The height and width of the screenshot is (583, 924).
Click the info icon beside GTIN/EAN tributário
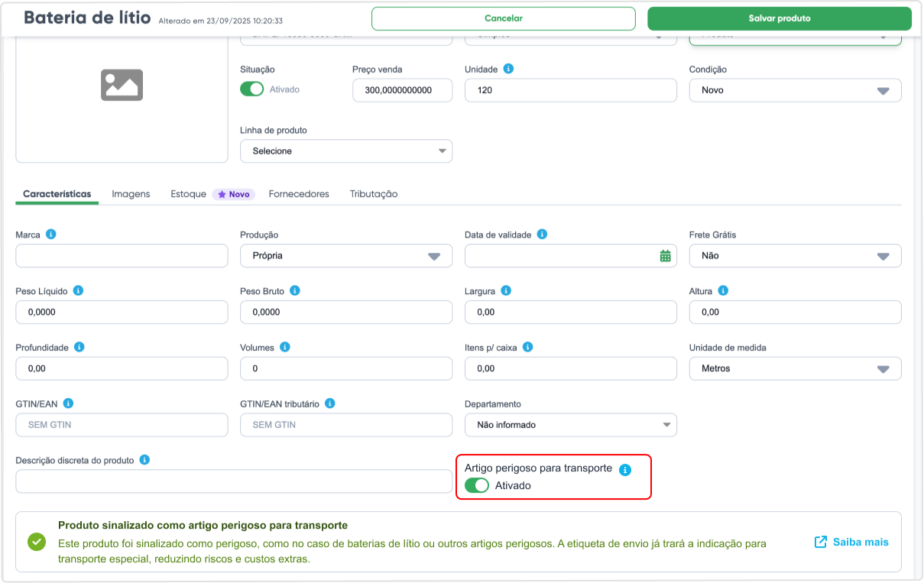(x=330, y=403)
